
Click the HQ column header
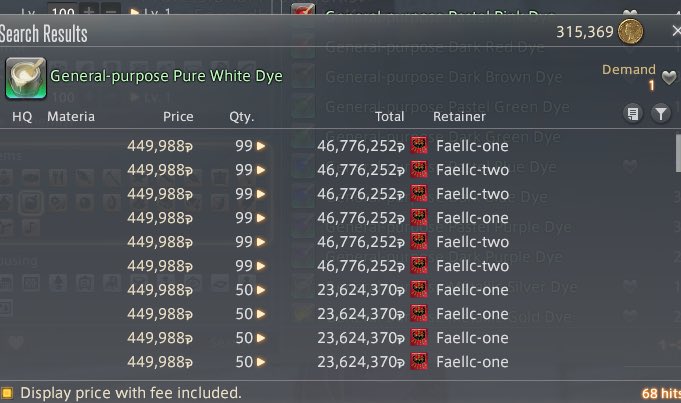(22, 116)
